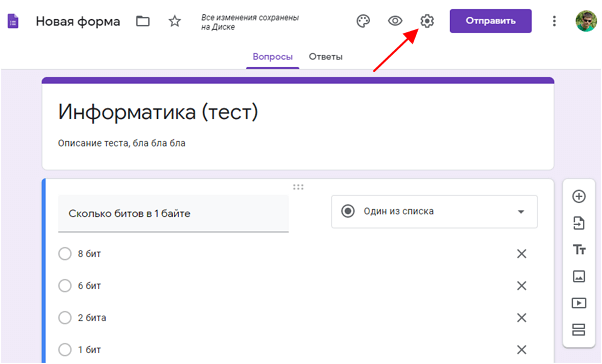602x364 pixels.
Task: Move form to folder icon
Action: point(143,21)
